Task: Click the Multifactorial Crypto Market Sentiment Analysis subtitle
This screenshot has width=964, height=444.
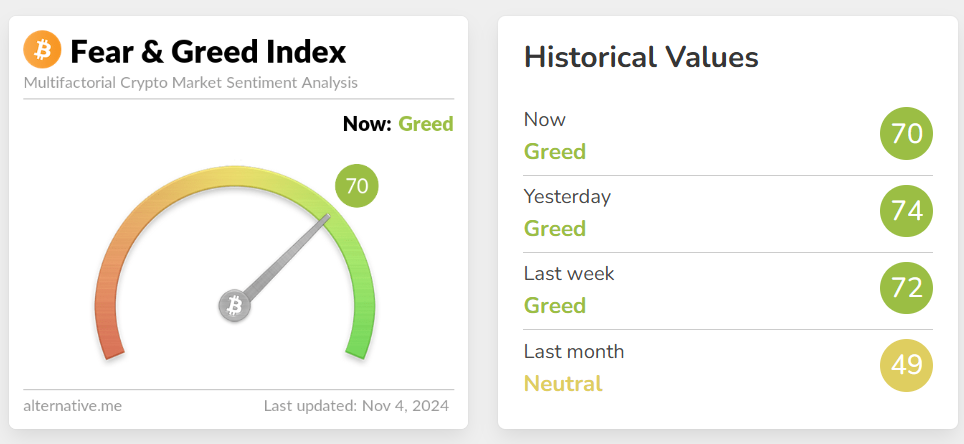Action: tap(190, 82)
